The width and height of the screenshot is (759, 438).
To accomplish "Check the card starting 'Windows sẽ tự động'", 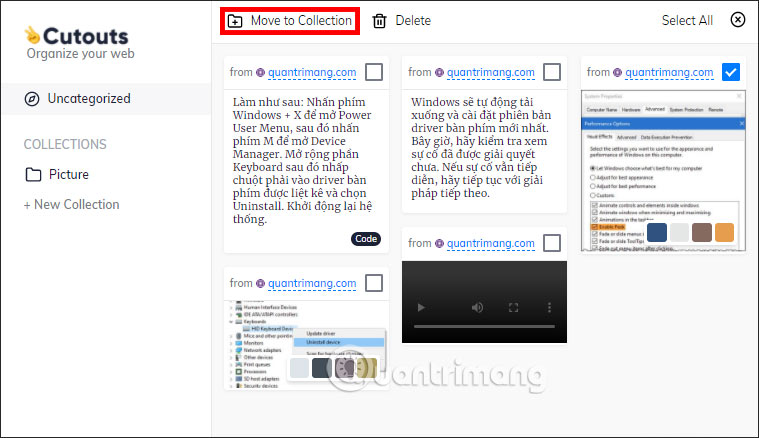I will [552, 72].
